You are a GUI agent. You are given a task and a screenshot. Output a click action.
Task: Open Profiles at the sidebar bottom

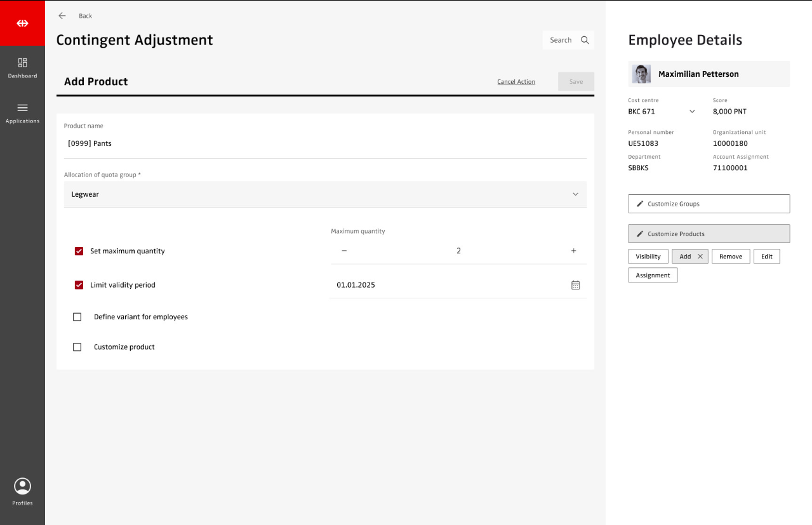point(22,492)
